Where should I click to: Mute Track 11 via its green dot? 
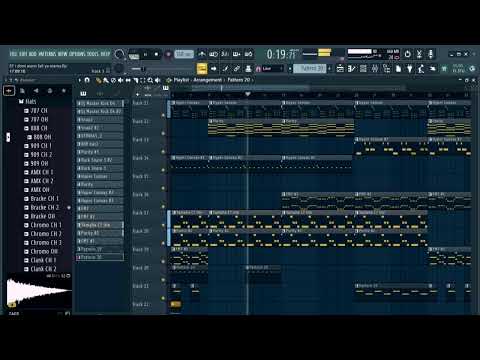pos(163,115)
